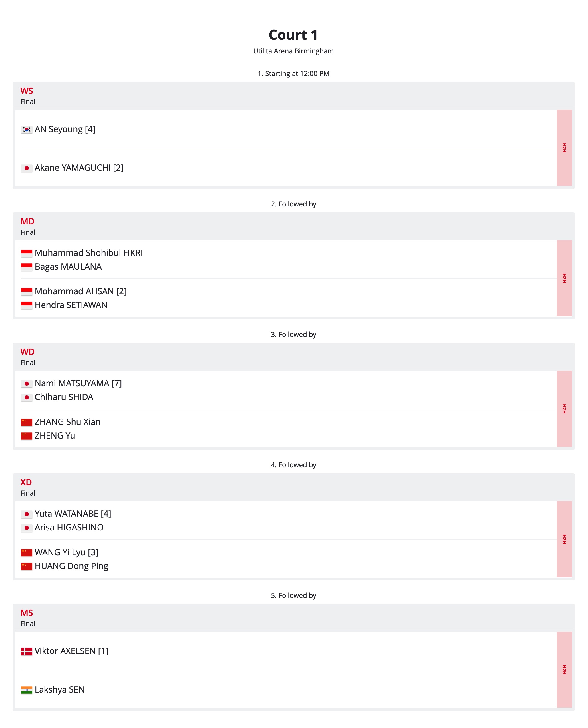This screenshot has width=588, height=728.
Task: Select player AN Seyoung [4]
Action: click(x=65, y=129)
